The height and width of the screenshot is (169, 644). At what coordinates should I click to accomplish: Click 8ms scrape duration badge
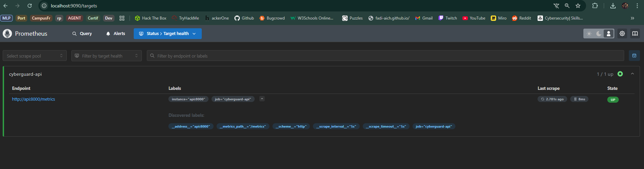pyautogui.click(x=579, y=99)
